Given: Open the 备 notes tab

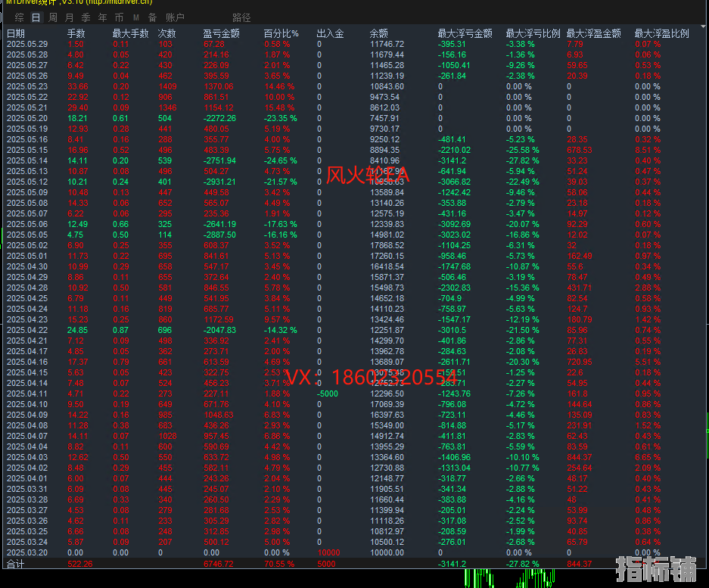Looking at the screenshot, I should [152, 17].
